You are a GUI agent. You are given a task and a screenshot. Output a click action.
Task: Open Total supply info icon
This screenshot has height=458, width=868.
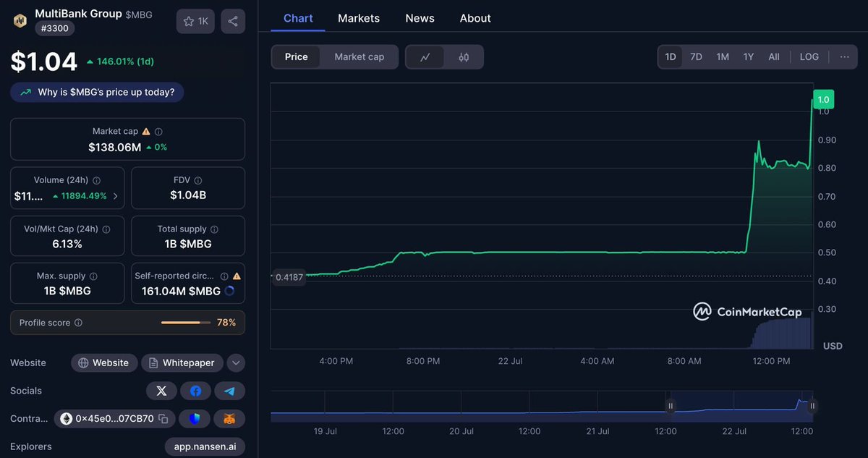pos(214,229)
